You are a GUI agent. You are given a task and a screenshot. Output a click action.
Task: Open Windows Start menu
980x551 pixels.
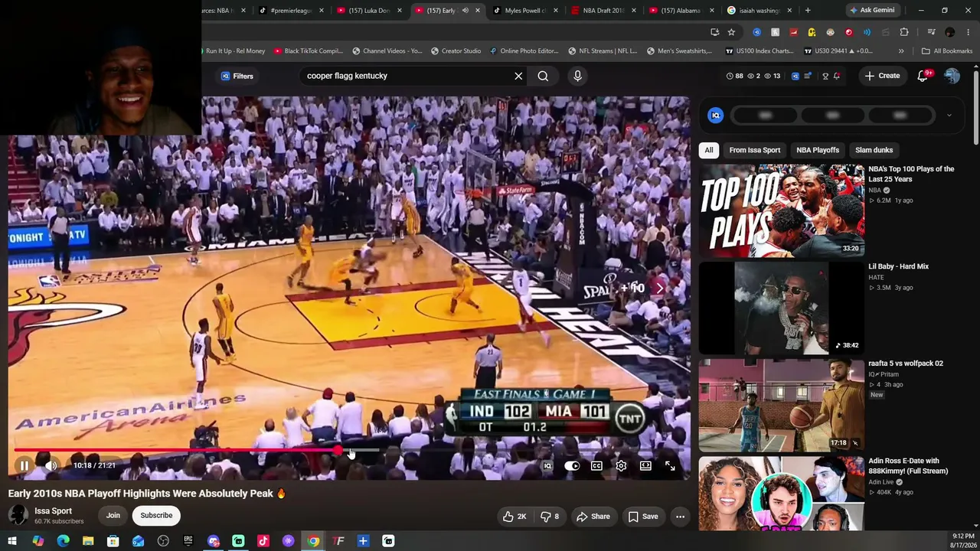(x=12, y=541)
